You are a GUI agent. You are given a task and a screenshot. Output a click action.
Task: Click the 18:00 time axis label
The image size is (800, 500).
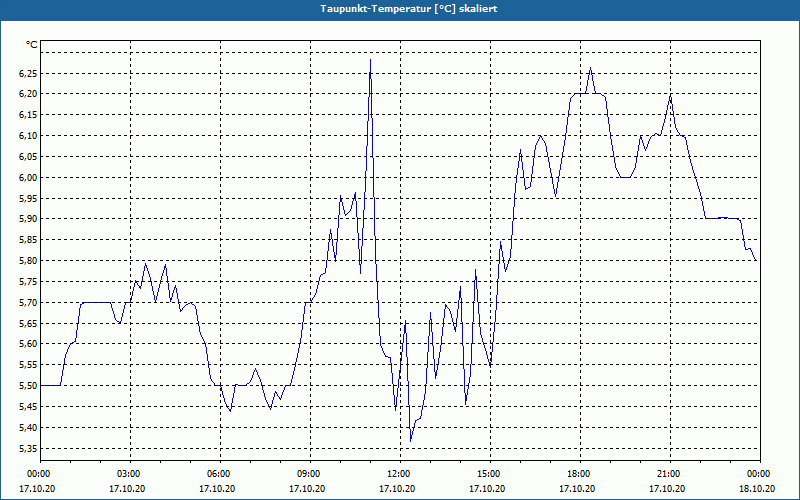click(580, 474)
